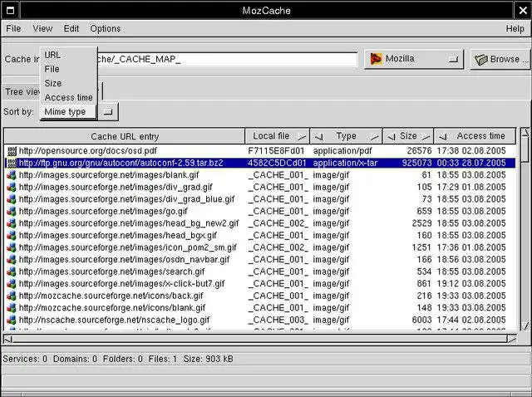Image resolution: width=532 pixels, height=397 pixels.
Task: Click the horizontal scrollbar right arrow
Action: 512,339
